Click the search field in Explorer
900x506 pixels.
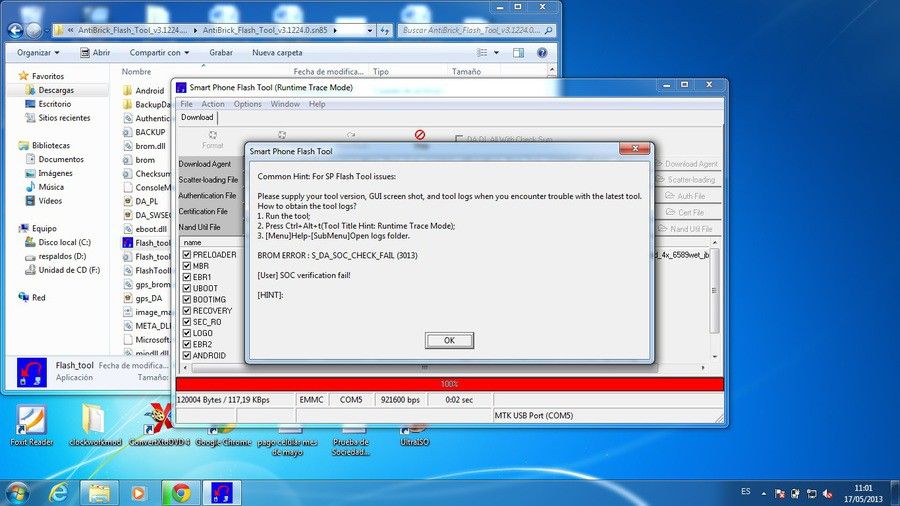click(476, 30)
